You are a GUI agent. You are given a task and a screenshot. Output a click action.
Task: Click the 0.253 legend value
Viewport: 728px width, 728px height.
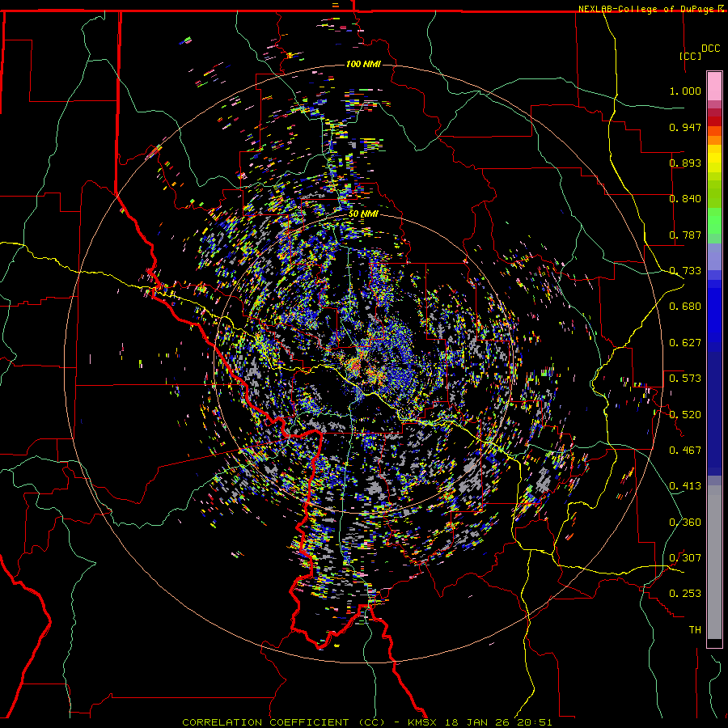685,594
